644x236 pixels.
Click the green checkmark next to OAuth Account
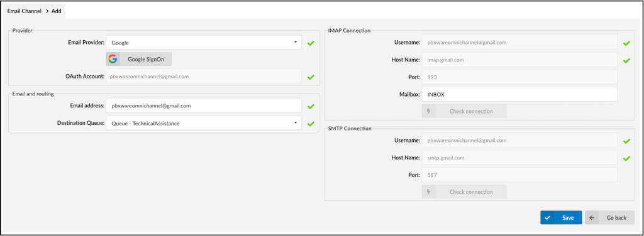coord(311,77)
